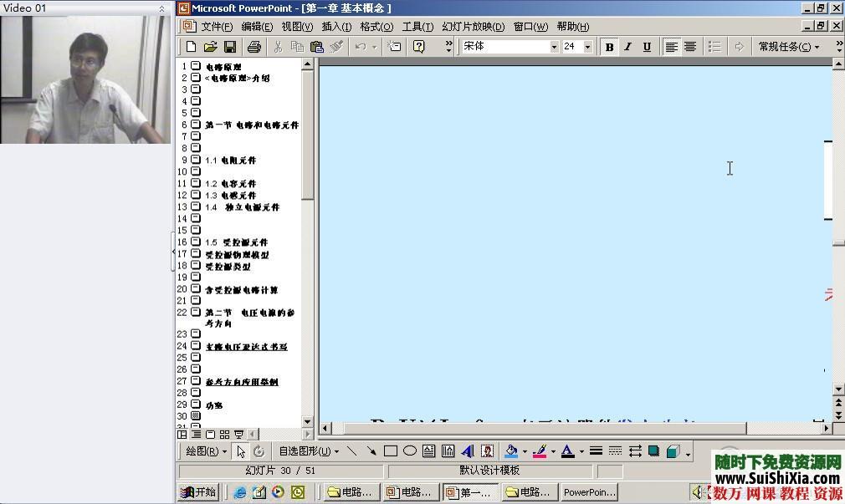Toggle Bold formatting
Viewport: 845px width, 504px height.
coord(609,47)
